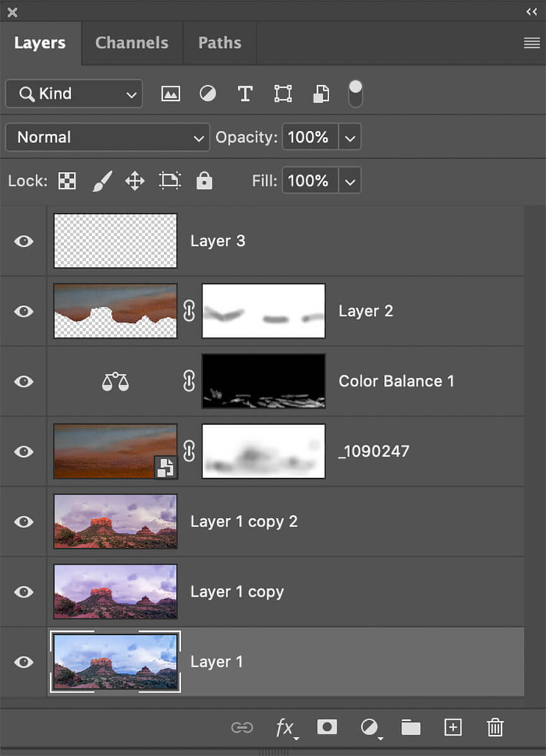The height and width of the screenshot is (756, 546).
Task: Turn off layer filtering switch
Action: pos(356,93)
